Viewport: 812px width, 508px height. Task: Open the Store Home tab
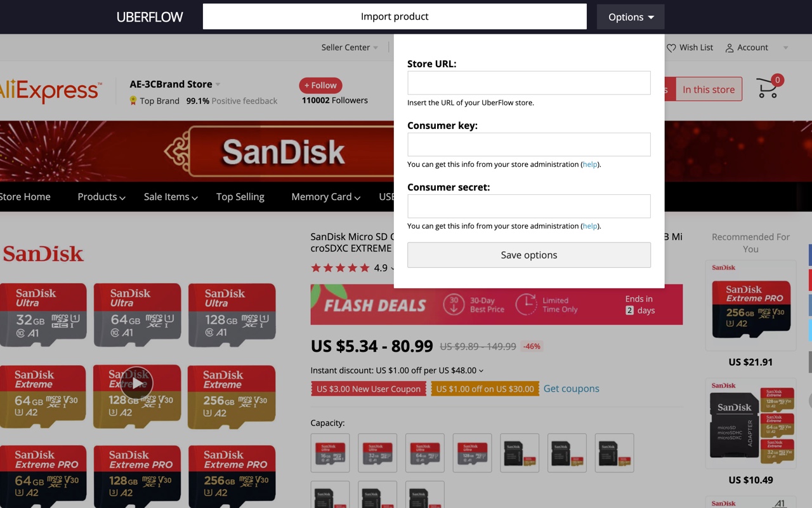25,197
